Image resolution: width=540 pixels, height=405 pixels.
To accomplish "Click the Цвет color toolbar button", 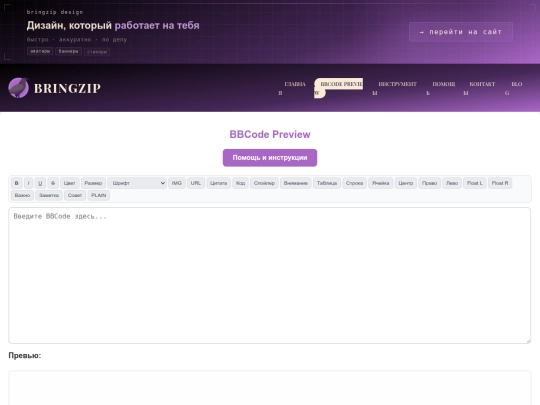I will (70, 183).
